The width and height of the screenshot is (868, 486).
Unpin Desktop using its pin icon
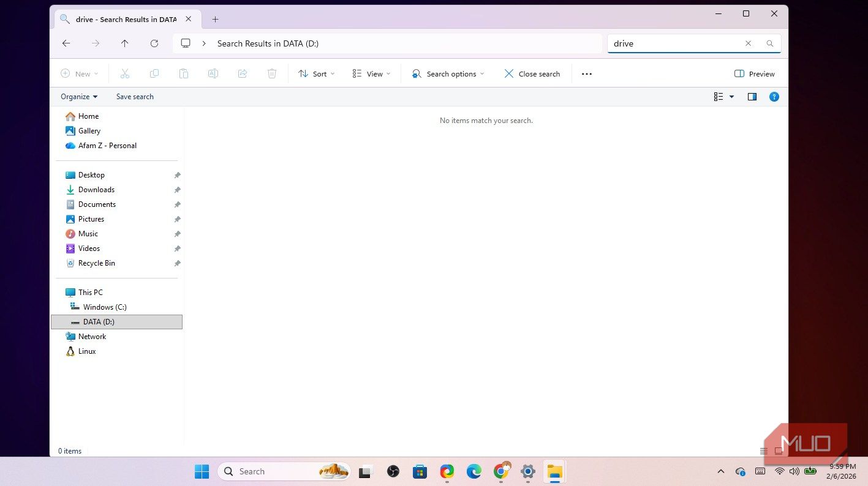tap(177, 175)
